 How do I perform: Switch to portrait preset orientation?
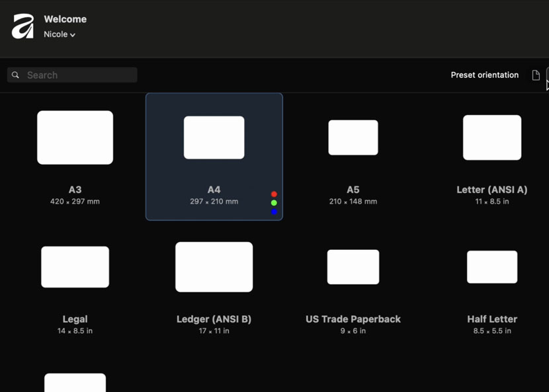point(536,75)
